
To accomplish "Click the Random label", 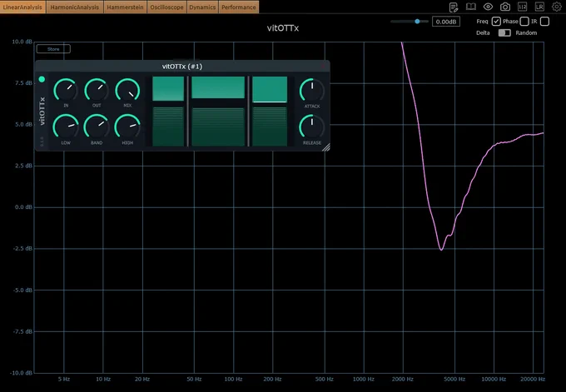I will tap(526, 32).
